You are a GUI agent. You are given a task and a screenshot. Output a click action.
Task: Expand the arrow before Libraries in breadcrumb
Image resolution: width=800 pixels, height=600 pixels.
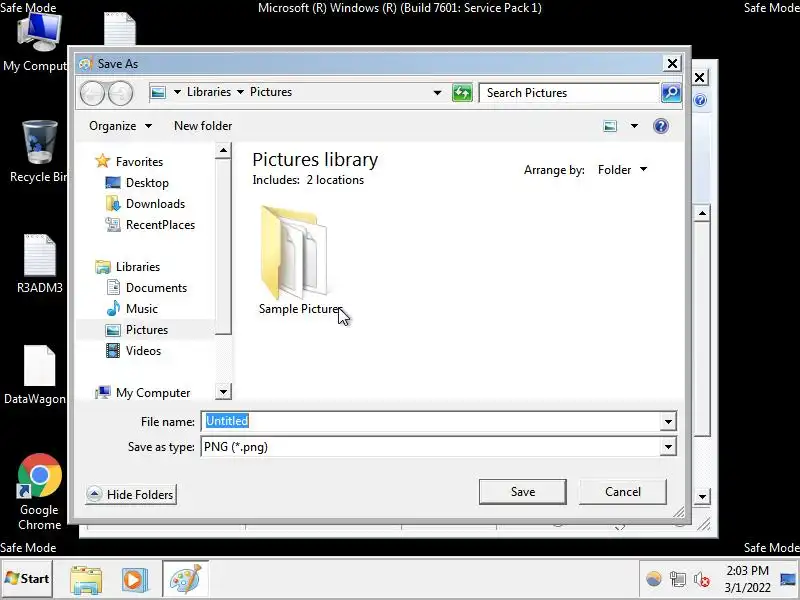(177, 92)
